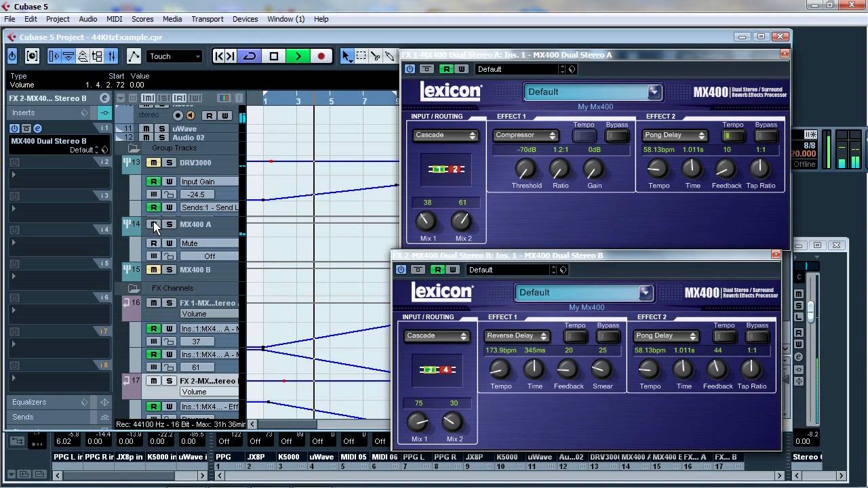Toggle the Show Overview toolbar icon
The width and height of the screenshot is (868, 488).
(83, 56)
